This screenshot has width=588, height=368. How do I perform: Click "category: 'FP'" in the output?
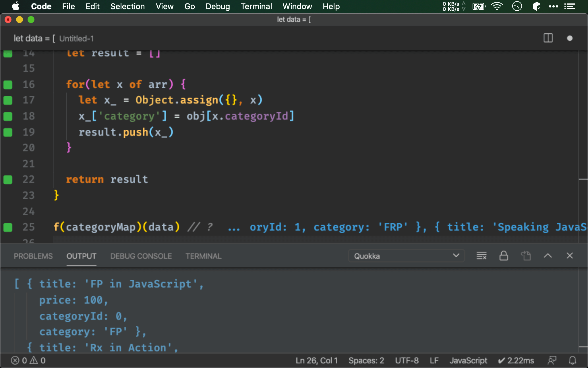click(83, 332)
